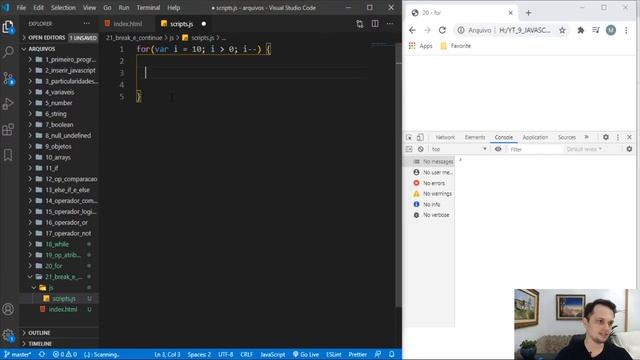Open Chrome profile avatar
This screenshot has width=640, height=360.
click(x=611, y=30)
